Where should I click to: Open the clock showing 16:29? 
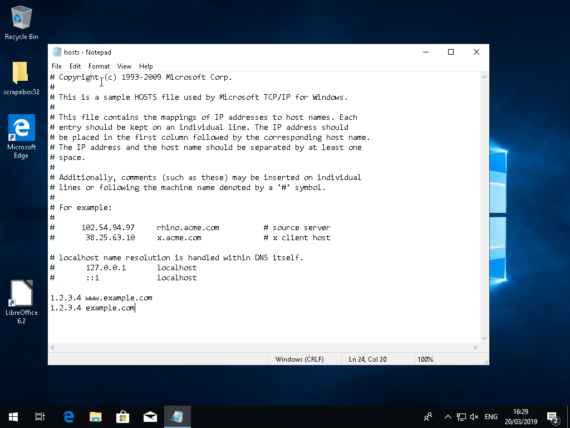point(521,417)
